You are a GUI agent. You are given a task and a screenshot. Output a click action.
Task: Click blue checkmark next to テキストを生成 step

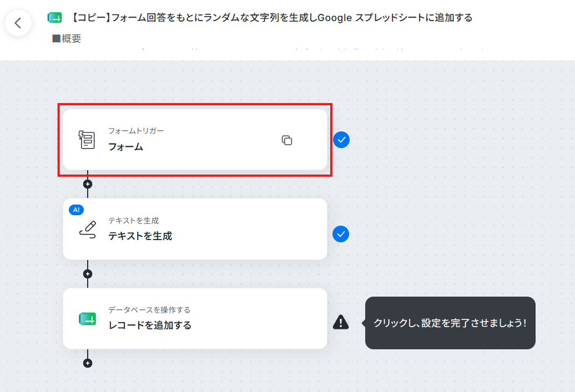click(341, 234)
